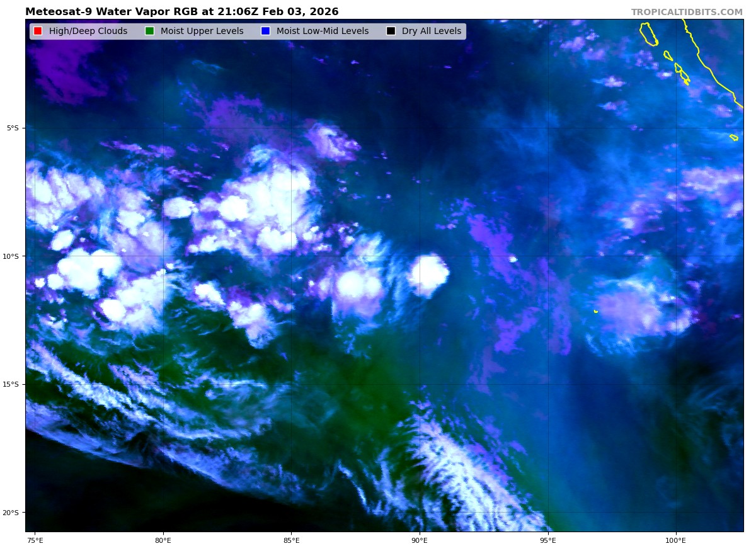Screen dimensions: 756x546
Task: Select the "Moist Low-Mid Levels" legend label
Action: tap(323, 31)
